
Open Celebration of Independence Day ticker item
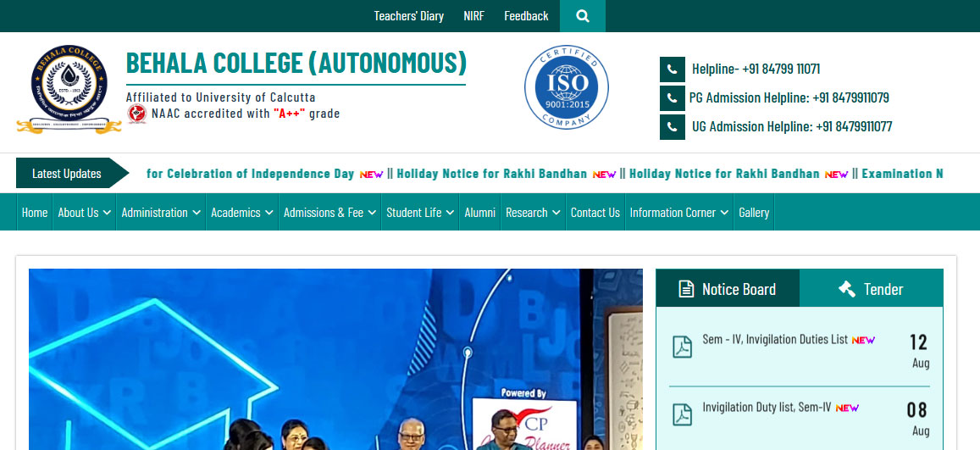(251, 174)
